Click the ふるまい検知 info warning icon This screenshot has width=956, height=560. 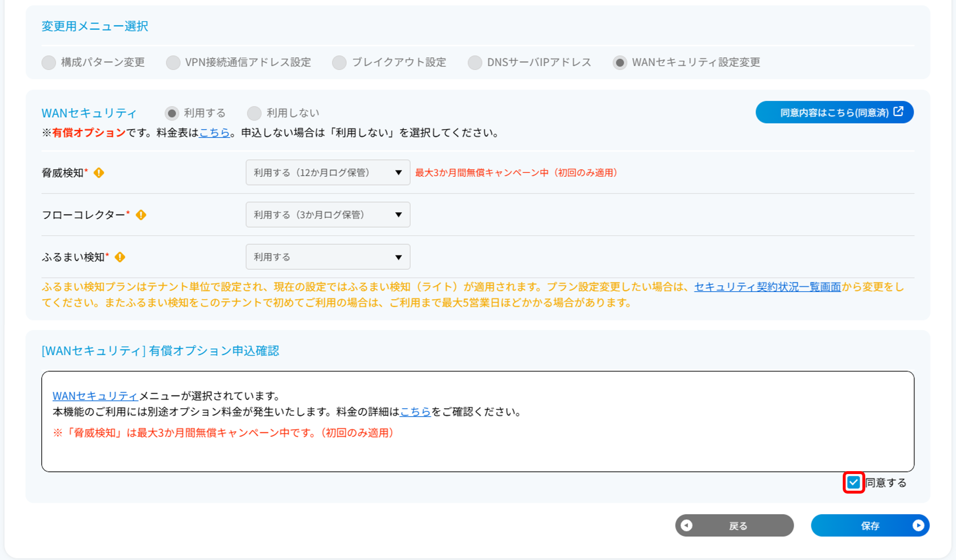[120, 257]
